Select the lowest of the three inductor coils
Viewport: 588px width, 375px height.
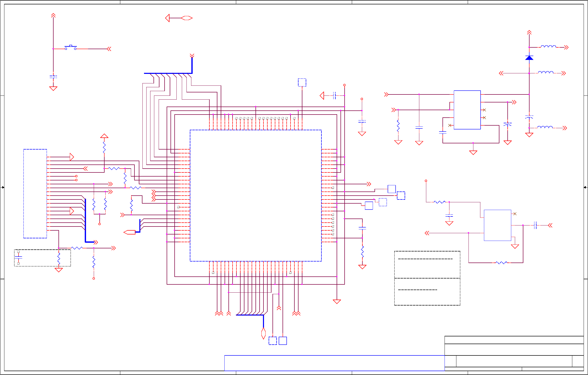coord(545,127)
